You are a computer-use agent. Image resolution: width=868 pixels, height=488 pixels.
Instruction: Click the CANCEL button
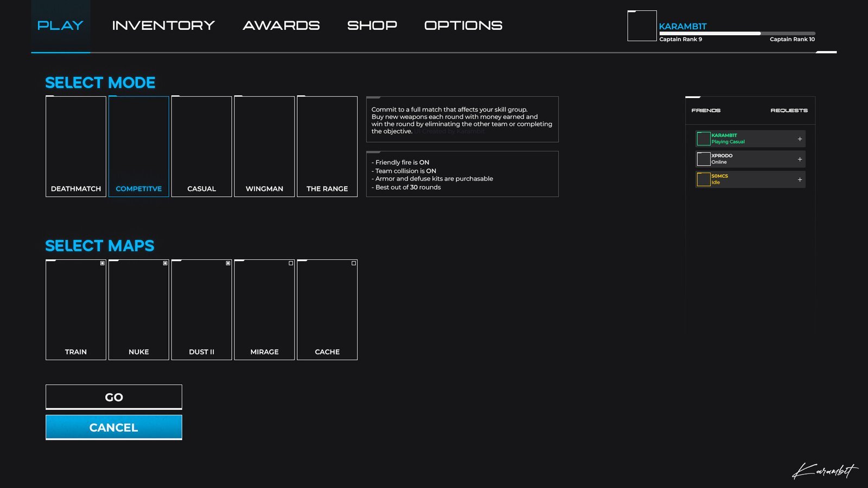click(x=114, y=427)
